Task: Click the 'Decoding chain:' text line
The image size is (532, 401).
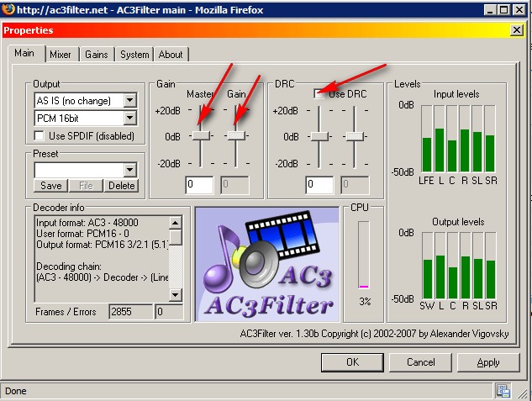Action: point(69,266)
